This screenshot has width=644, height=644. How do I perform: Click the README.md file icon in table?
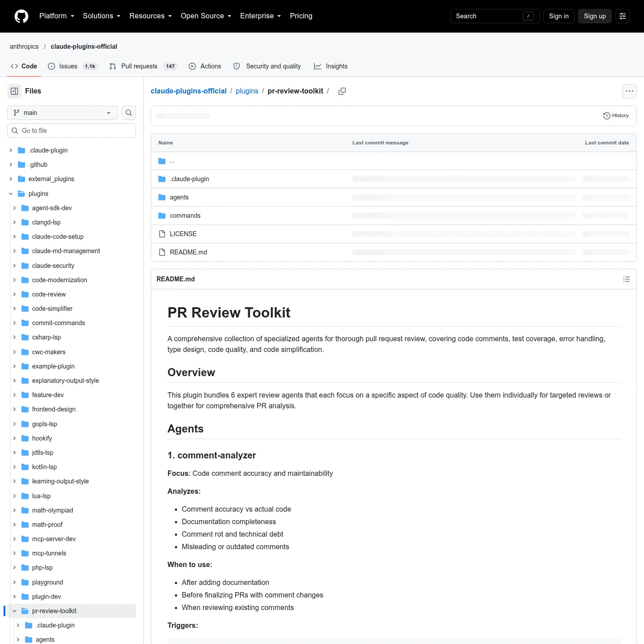[162, 252]
